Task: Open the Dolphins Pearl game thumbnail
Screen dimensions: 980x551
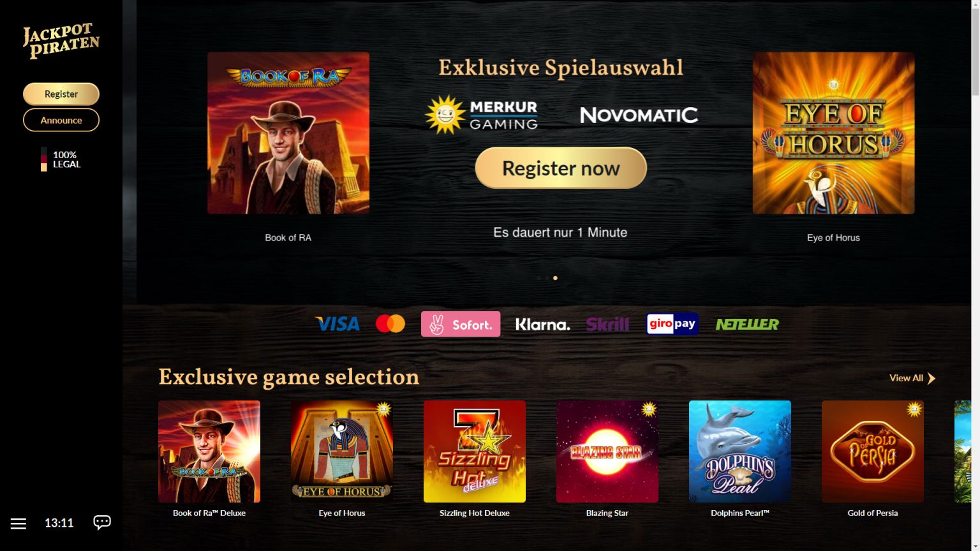Action: 740,452
